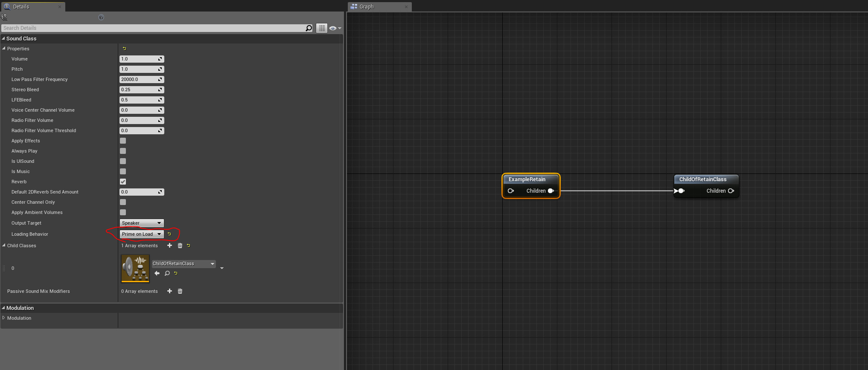Click the help question mark icon
The image size is (868, 370).
point(101,17)
